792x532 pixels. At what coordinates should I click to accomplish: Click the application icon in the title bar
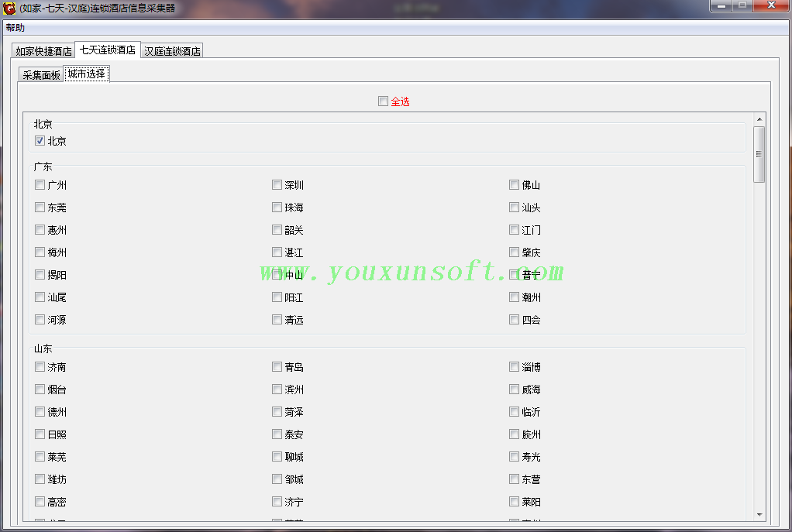pos(9,8)
